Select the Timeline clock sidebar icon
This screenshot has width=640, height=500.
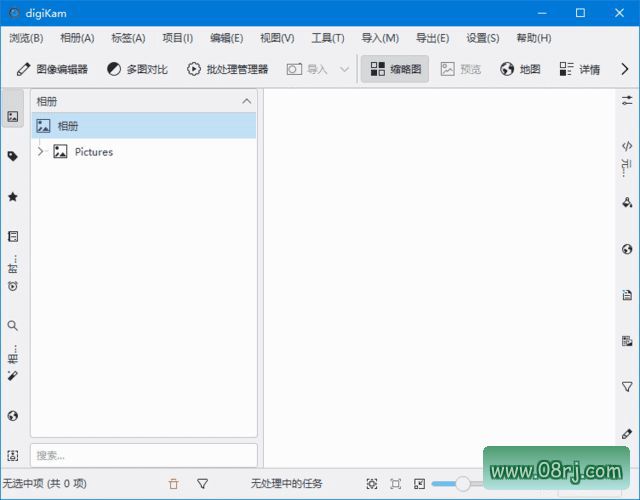[x=13, y=286]
